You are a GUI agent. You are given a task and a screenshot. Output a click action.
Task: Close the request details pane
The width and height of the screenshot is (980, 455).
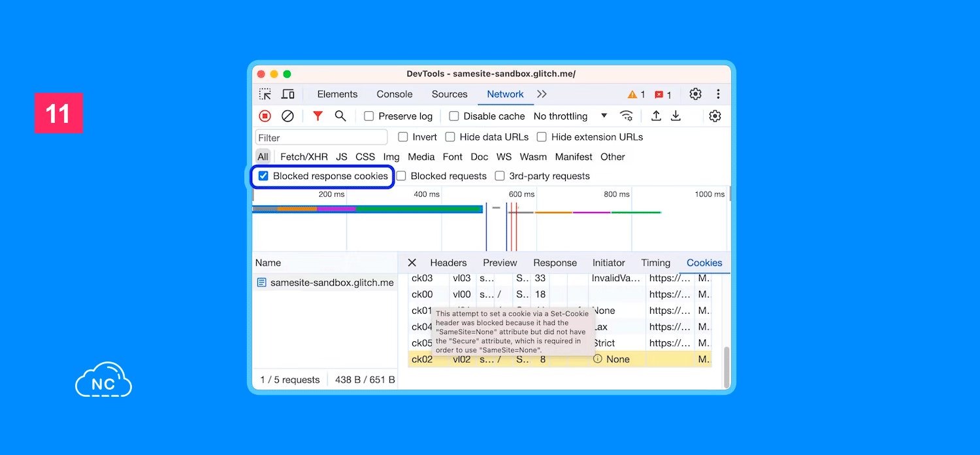[x=412, y=263]
